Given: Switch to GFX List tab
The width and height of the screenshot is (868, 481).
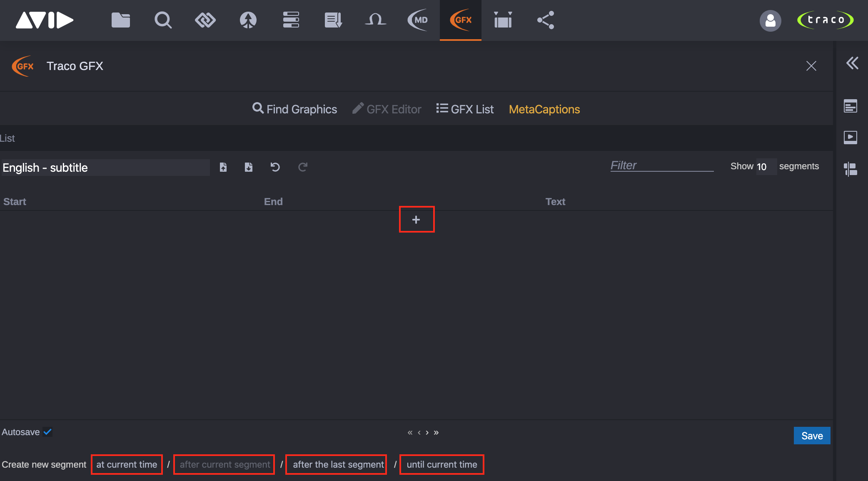Looking at the screenshot, I should point(465,109).
